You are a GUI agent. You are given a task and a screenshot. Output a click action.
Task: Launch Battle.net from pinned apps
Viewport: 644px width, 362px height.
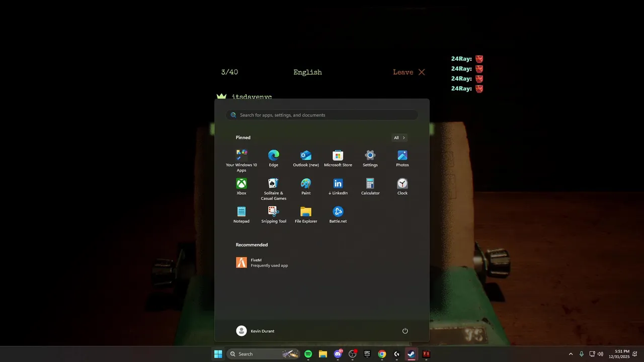[338, 215]
